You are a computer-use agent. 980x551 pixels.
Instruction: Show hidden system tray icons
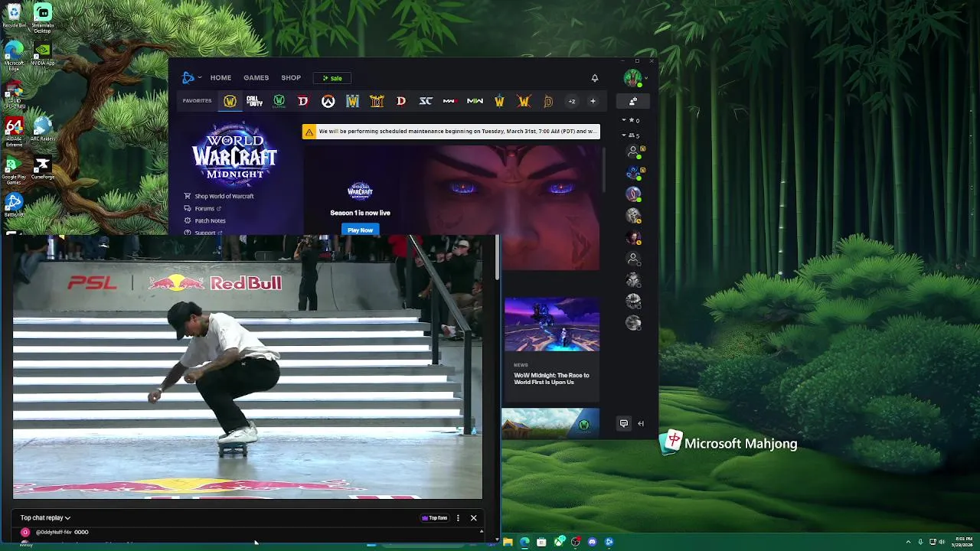point(910,542)
